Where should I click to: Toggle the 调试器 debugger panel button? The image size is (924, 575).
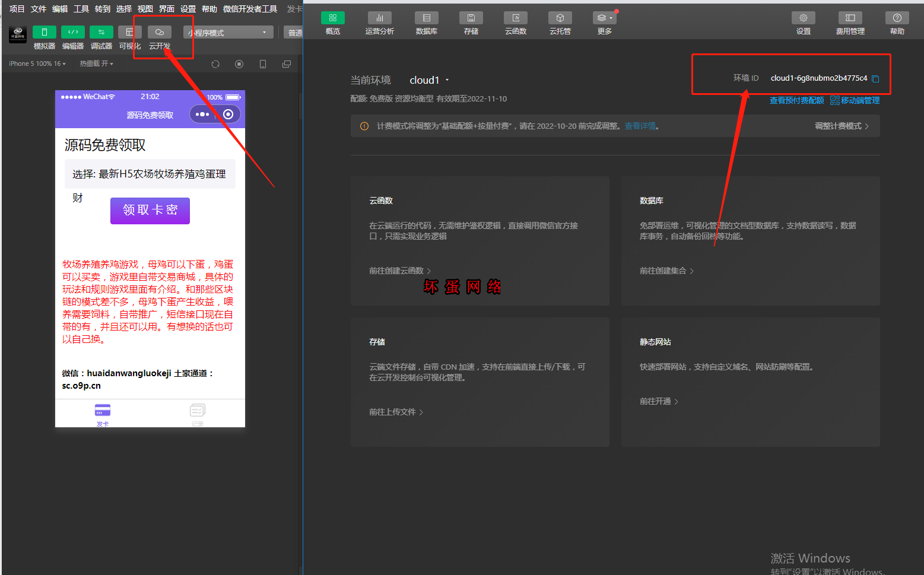tap(101, 32)
